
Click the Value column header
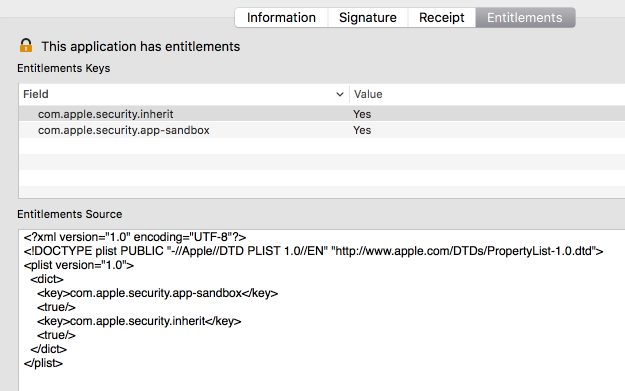[x=487, y=94]
